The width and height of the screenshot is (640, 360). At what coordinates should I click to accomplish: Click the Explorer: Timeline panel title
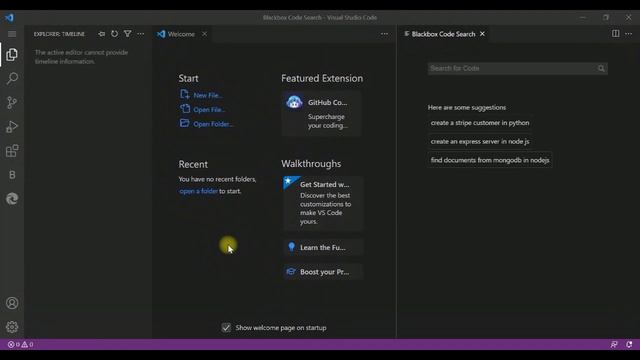point(59,34)
